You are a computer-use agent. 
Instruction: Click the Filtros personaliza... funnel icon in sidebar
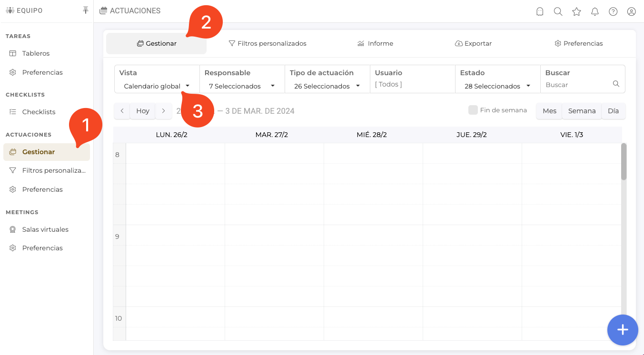(13, 170)
